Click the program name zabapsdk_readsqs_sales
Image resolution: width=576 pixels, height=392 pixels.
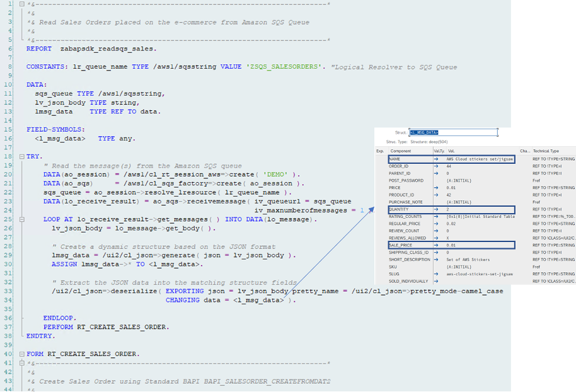point(108,49)
